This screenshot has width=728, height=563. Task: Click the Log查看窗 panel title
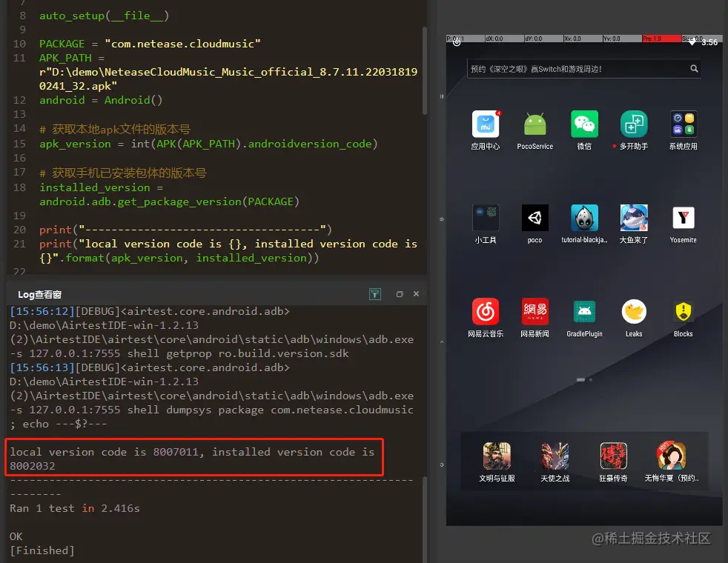coord(39,295)
